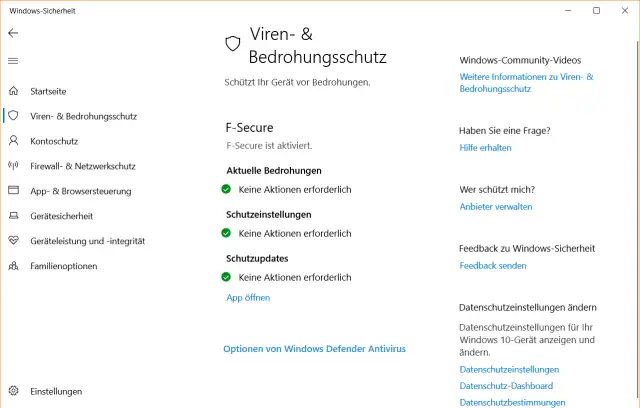Screen dimensions: 640x408
Task: Open the 'Anbieter verwalten' link
Action: [x=495, y=207]
